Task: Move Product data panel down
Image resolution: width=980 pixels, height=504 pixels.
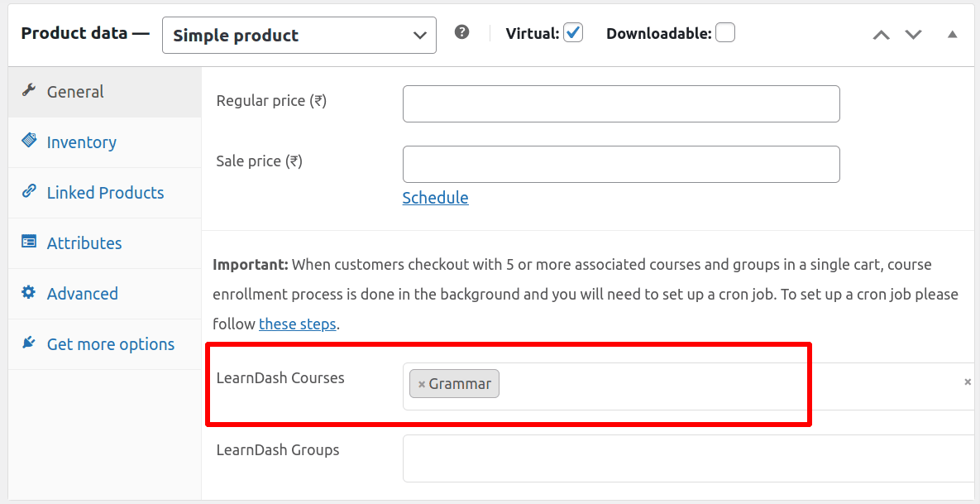Action: point(913,35)
